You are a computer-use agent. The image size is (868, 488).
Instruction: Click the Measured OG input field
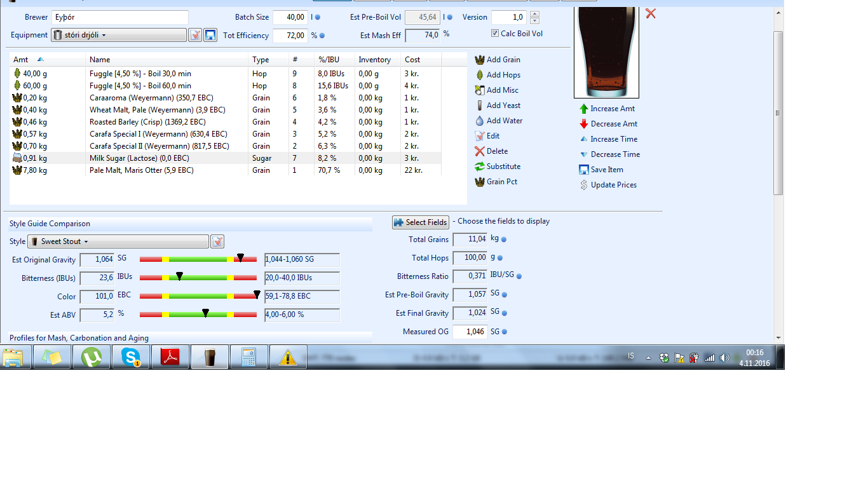pyautogui.click(x=470, y=332)
